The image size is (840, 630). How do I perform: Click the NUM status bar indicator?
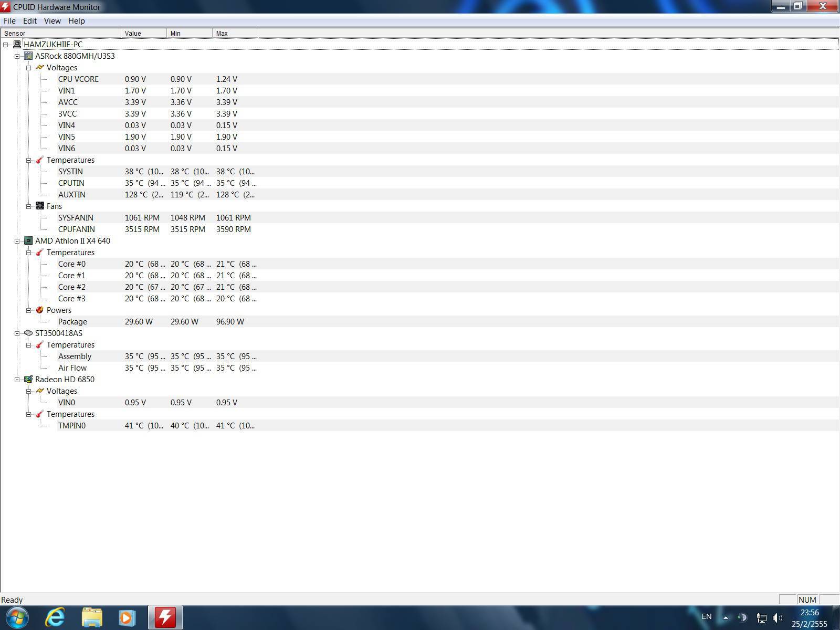point(807,600)
